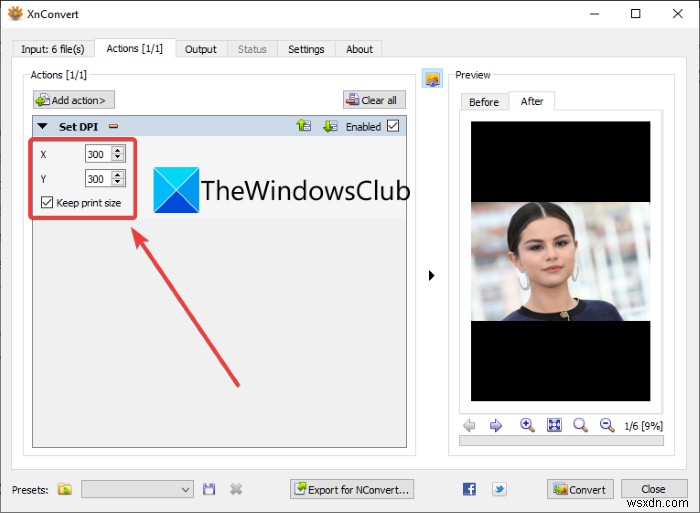The width and height of the screenshot is (700, 513).
Task: Click the Y DPI input field
Action: coord(99,179)
